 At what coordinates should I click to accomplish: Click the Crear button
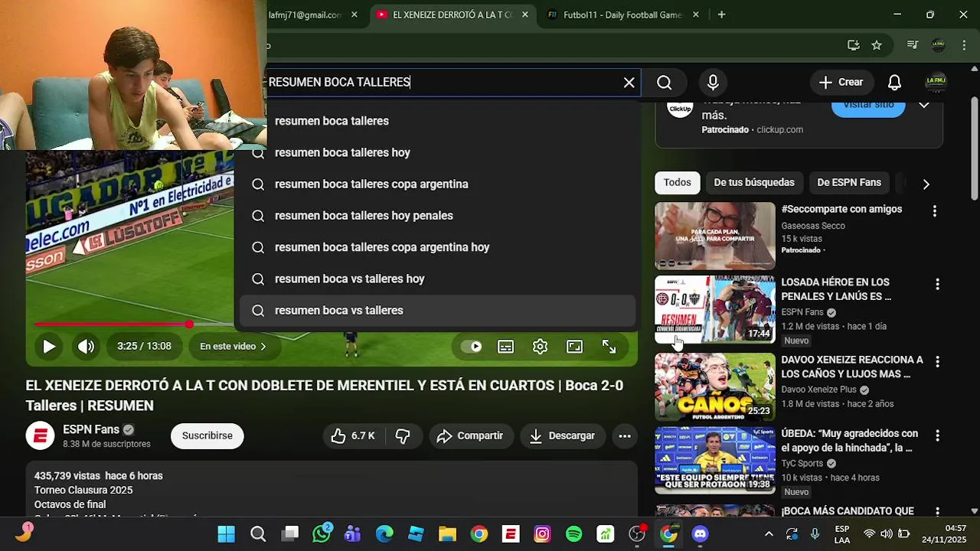[x=841, y=83]
